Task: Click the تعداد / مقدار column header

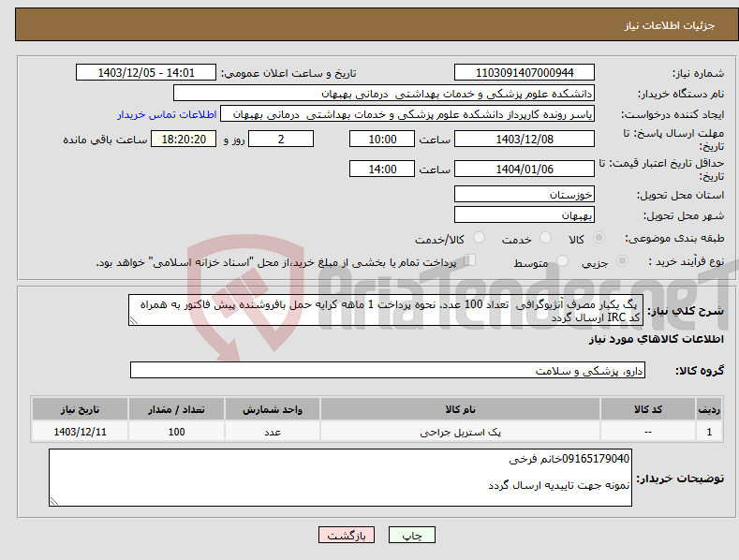Action: pos(176,409)
